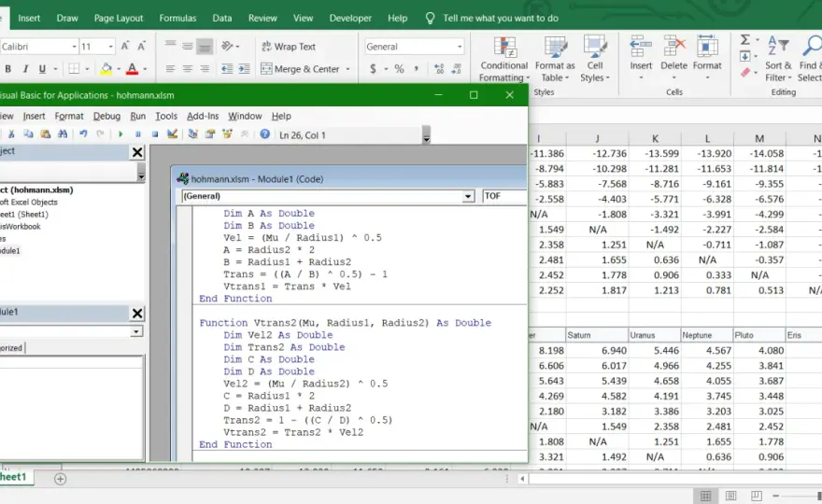This screenshot has height=504, width=822.
Task: Decrease font size with smaller A icon
Action: 142,46
